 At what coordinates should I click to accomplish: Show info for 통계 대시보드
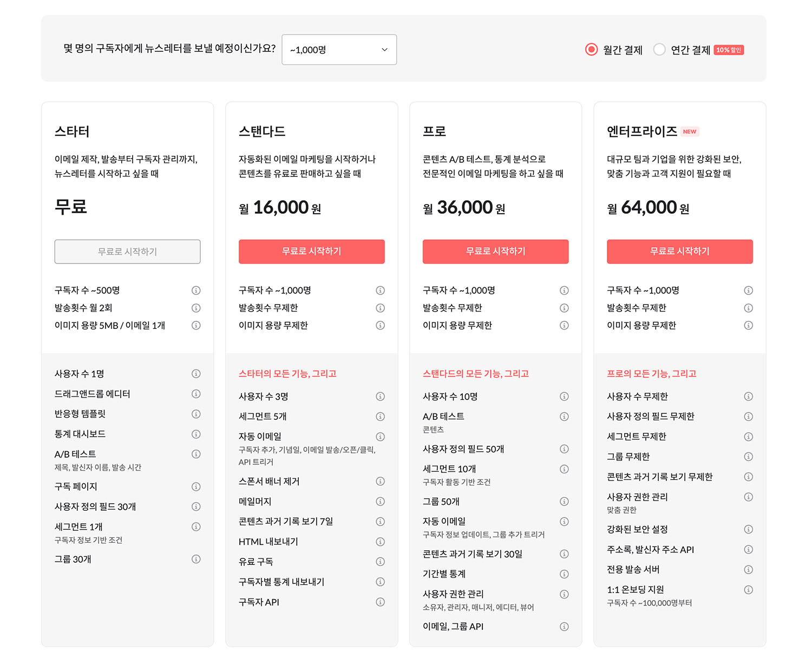click(x=196, y=434)
